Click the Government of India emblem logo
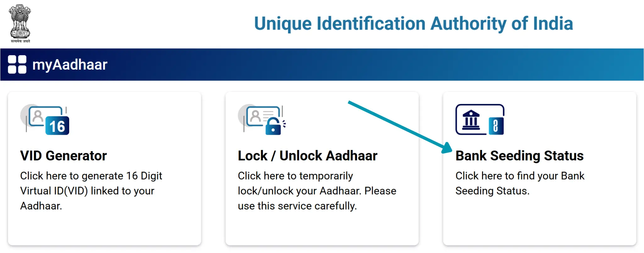 [x=20, y=21]
